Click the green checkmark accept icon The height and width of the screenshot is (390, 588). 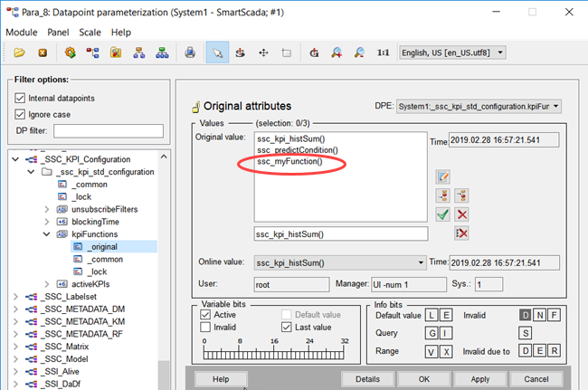coord(442,214)
